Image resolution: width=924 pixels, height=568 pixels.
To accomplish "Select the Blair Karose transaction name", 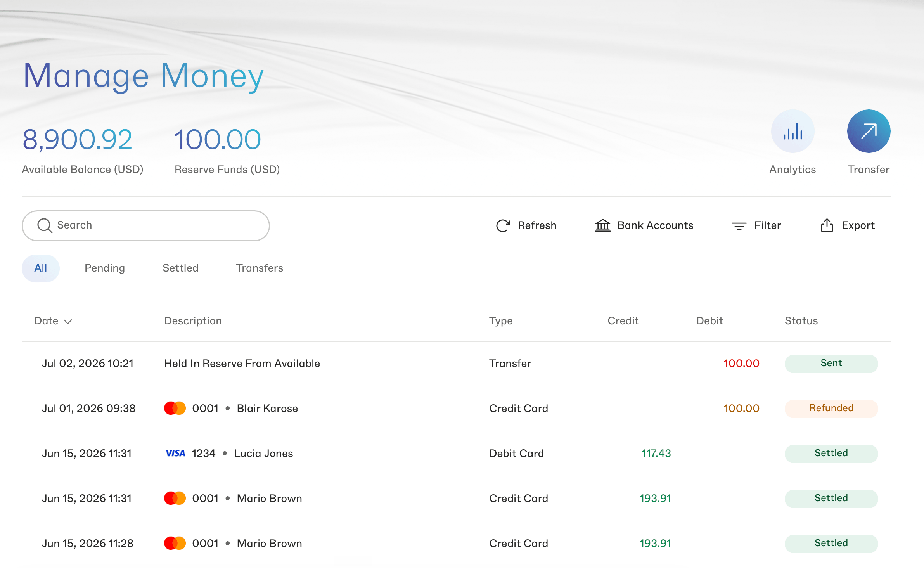I will [x=267, y=409].
